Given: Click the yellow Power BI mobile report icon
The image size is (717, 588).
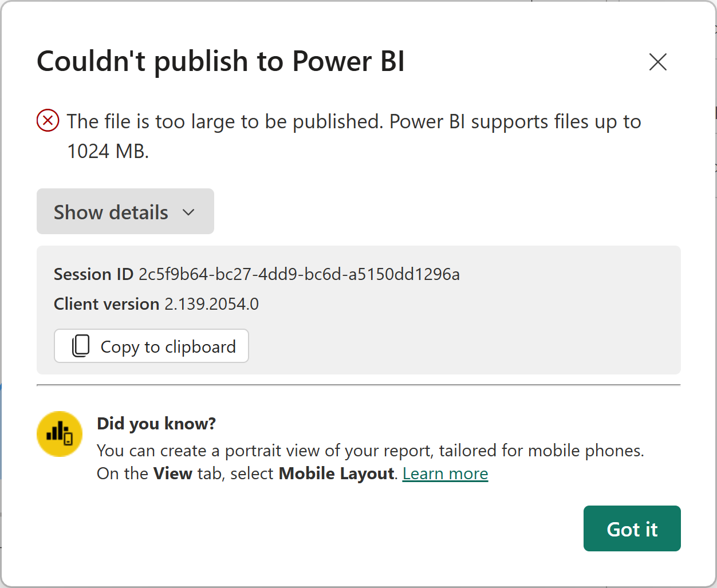Looking at the screenshot, I should pyautogui.click(x=60, y=433).
